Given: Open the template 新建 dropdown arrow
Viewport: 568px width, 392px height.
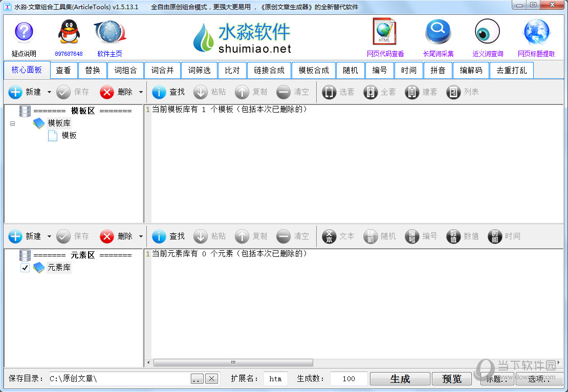Looking at the screenshot, I should pos(49,92).
